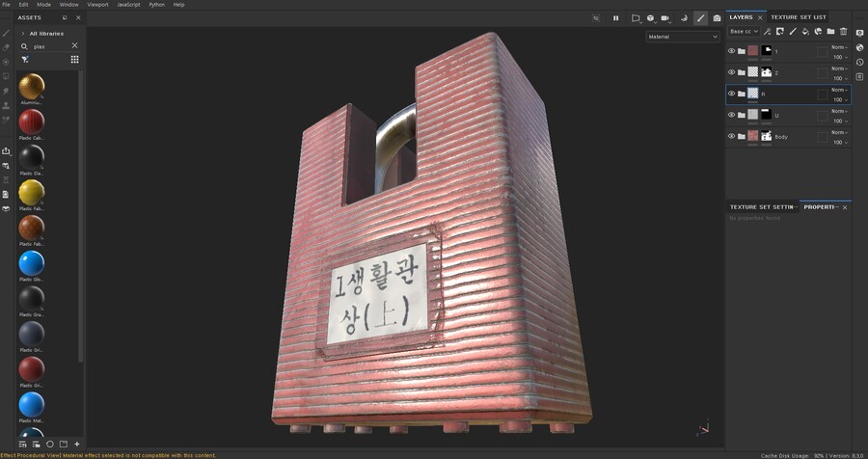The height and width of the screenshot is (459, 868).
Task: Select the Polygon fill tool in left toolbar
Action: click(x=6, y=76)
